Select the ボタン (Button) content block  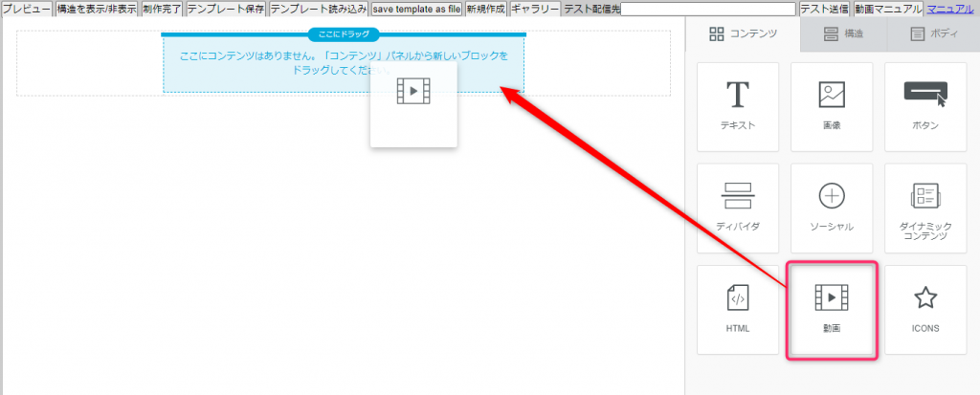click(x=925, y=107)
